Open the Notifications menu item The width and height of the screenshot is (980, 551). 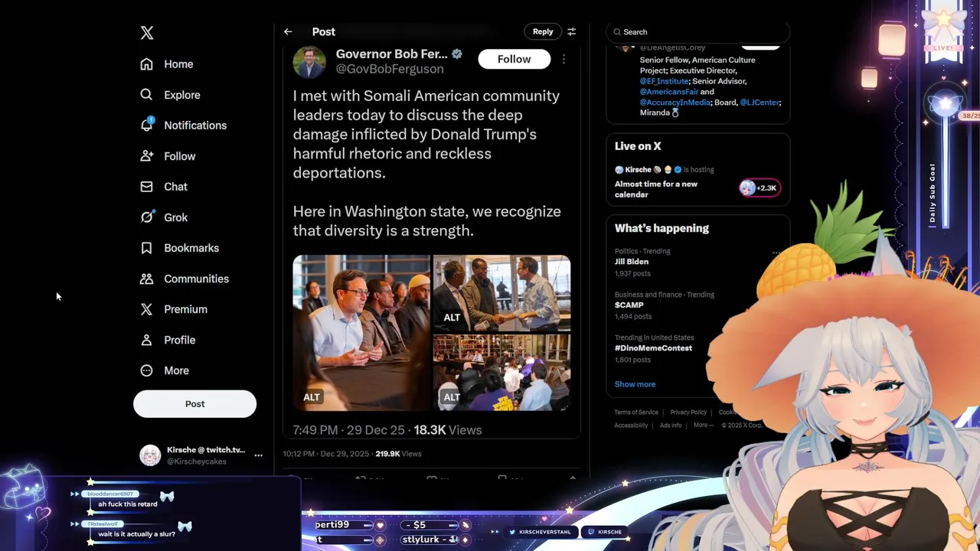195,126
